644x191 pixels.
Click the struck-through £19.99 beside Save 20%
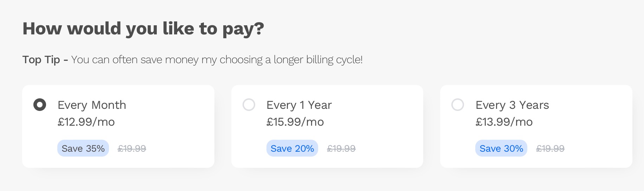click(341, 149)
